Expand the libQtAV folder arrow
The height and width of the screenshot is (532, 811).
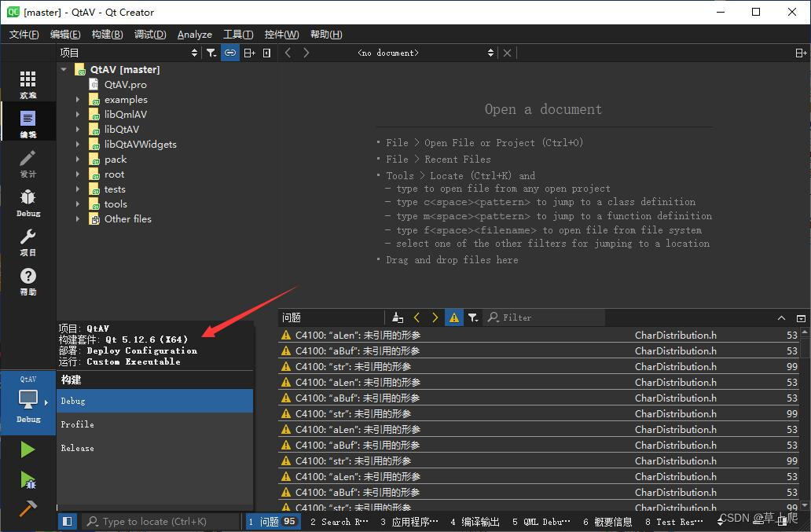[x=78, y=129]
